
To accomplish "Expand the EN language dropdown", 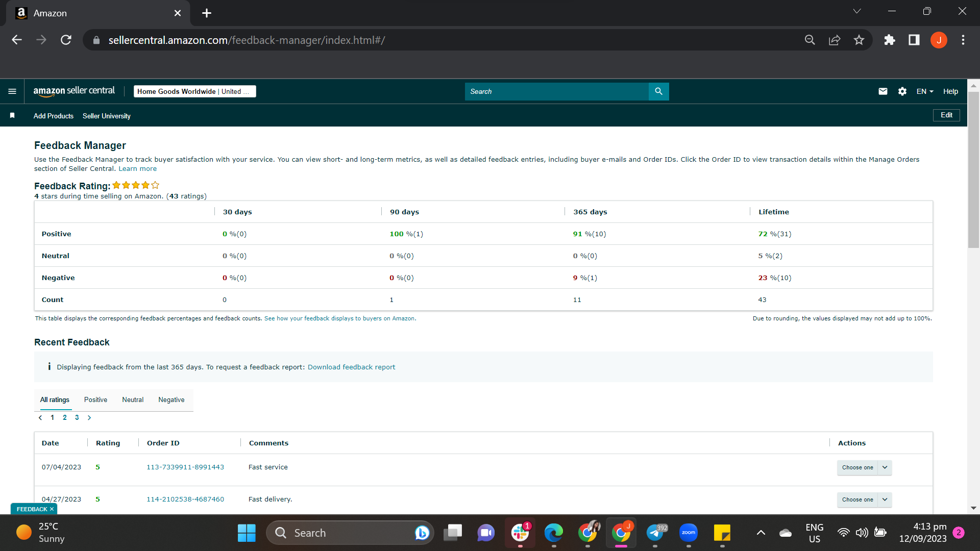I will pyautogui.click(x=925, y=91).
